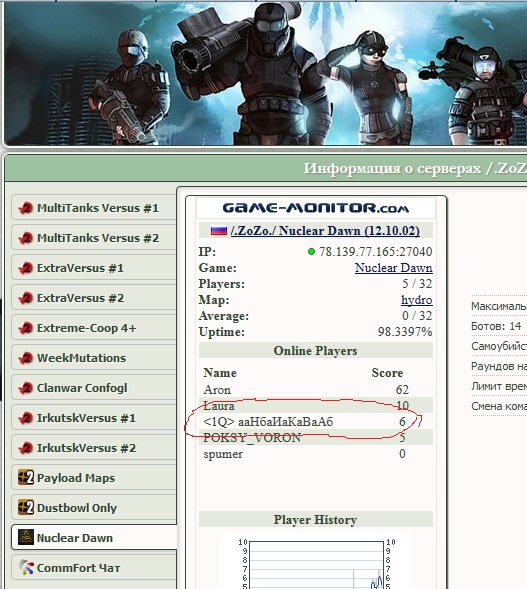527x589 pixels.
Task: Click the Average value 0 / 32
Action: point(417,316)
